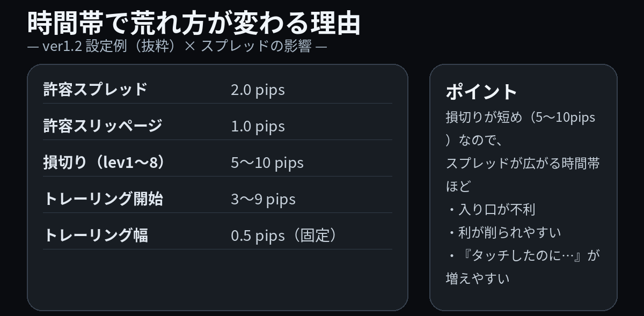
Task: Click the スプレッドが広がる時間帯 text line
Action: point(523,163)
